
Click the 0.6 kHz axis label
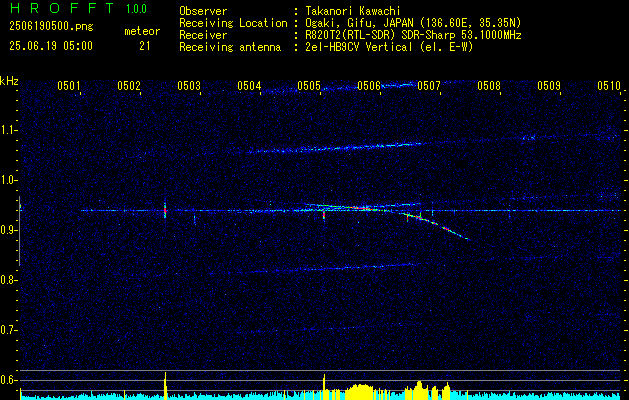coord(8,380)
